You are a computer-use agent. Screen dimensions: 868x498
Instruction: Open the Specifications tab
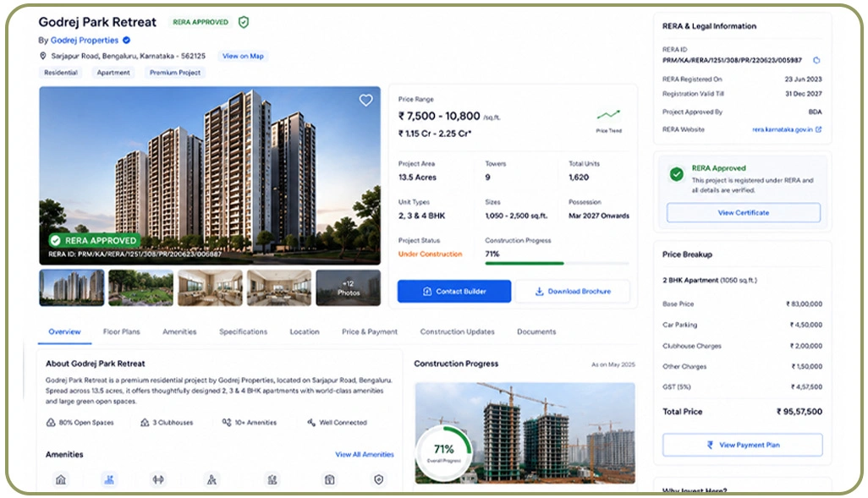[x=243, y=331]
